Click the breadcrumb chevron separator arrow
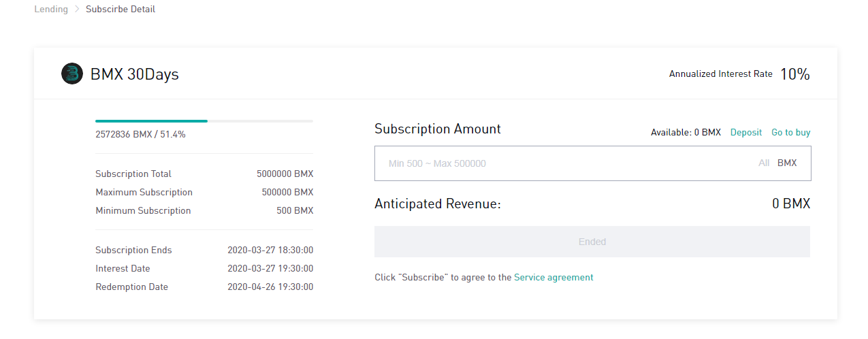The width and height of the screenshot is (868, 339). [x=77, y=10]
